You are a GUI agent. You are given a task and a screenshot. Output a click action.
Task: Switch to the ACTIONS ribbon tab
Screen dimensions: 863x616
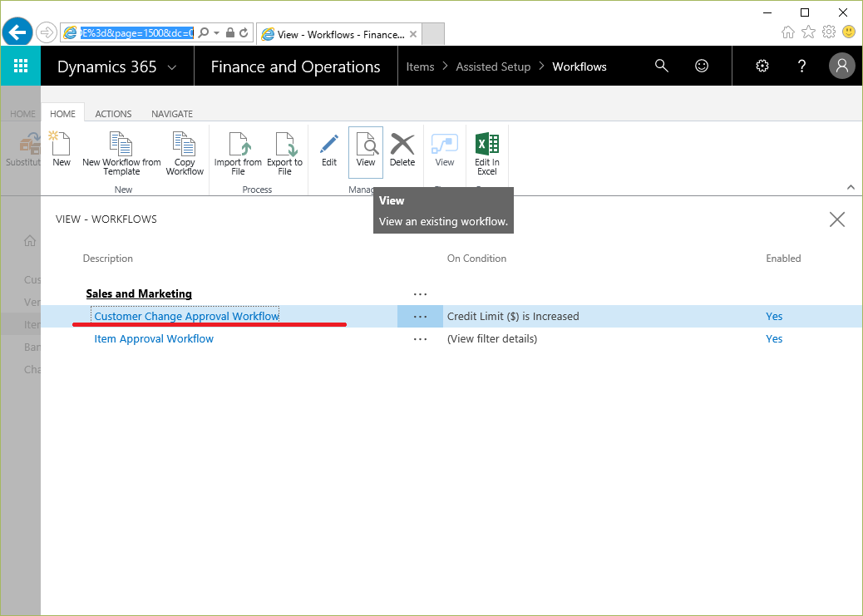pos(113,113)
